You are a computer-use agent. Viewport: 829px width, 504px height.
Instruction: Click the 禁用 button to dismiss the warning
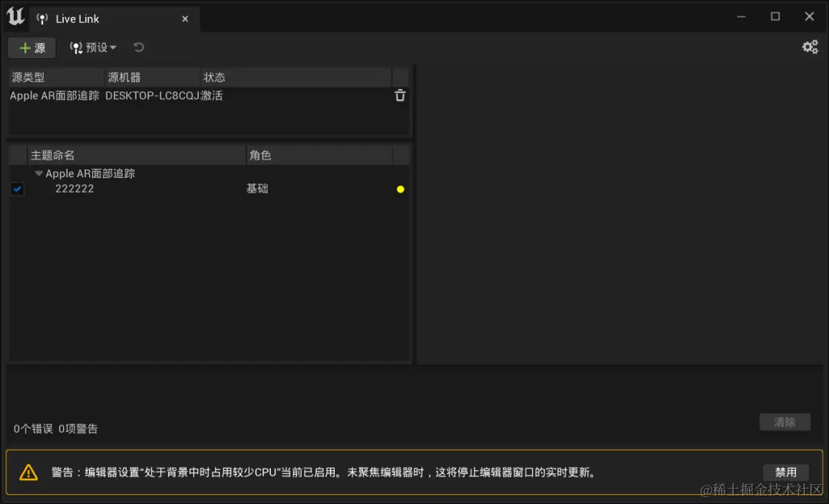click(785, 472)
